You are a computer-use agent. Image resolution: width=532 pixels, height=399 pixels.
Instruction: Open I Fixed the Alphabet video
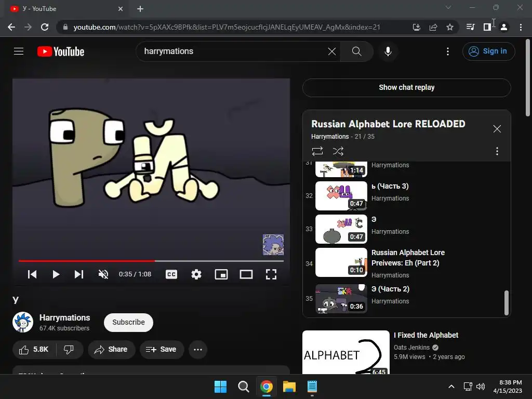click(x=426, y=335)
